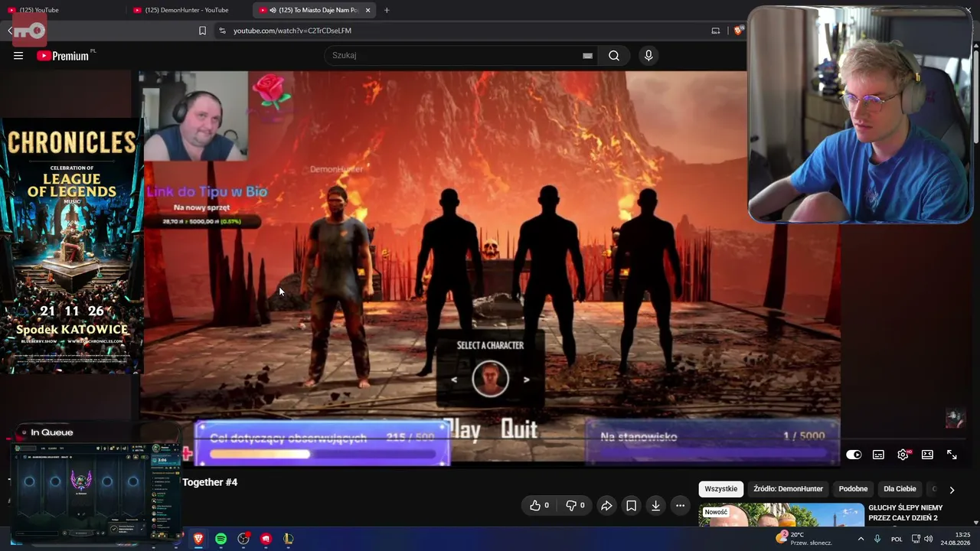
Task: Share the video using arrow icon
Action: (x=606, y=505)
